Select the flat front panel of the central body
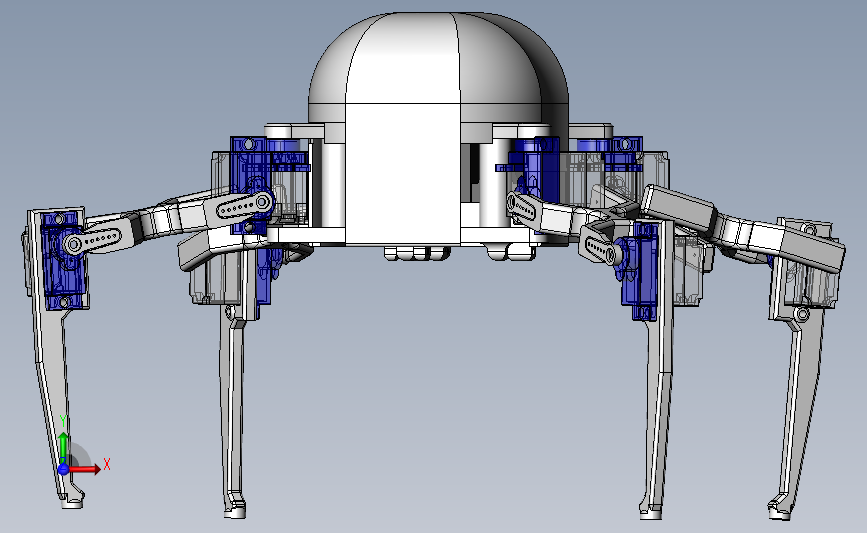 coord(403,174)
